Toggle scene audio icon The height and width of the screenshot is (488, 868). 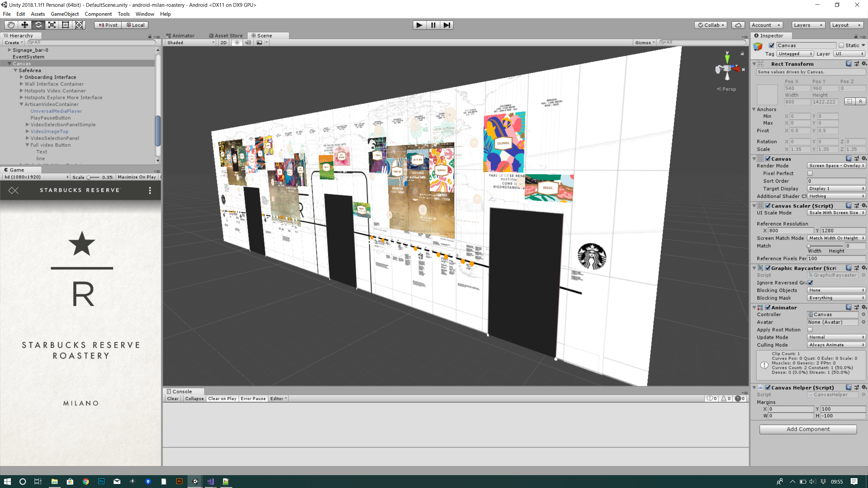[x=248, y=43]
